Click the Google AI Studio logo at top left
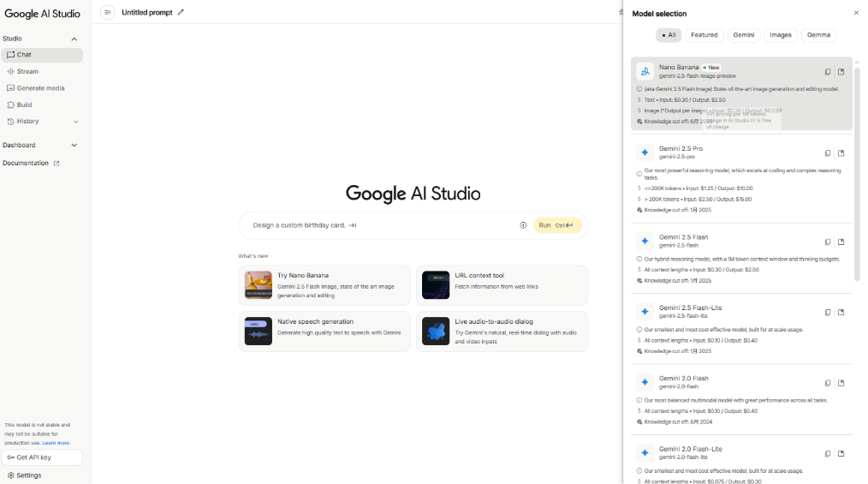The image size is (868, 484). point(42,14)
